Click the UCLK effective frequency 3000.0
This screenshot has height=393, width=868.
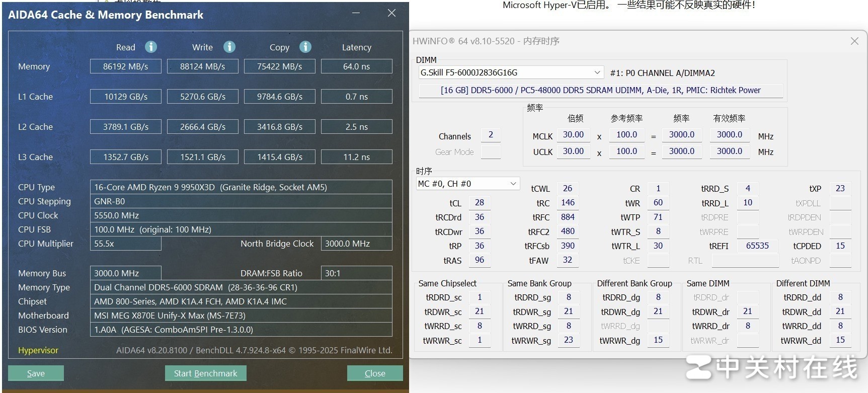click(730, 151)
